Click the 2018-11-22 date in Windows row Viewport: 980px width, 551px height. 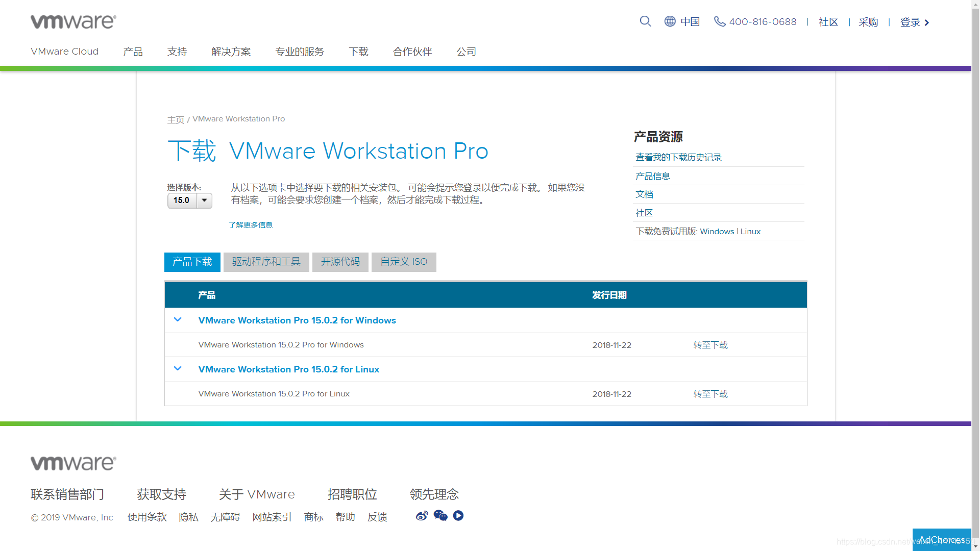pos(611,345)
